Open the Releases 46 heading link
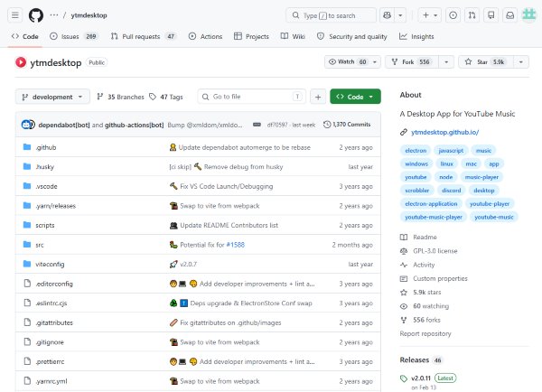The width and height of the screenshot is (542, 392). [421, 359]
